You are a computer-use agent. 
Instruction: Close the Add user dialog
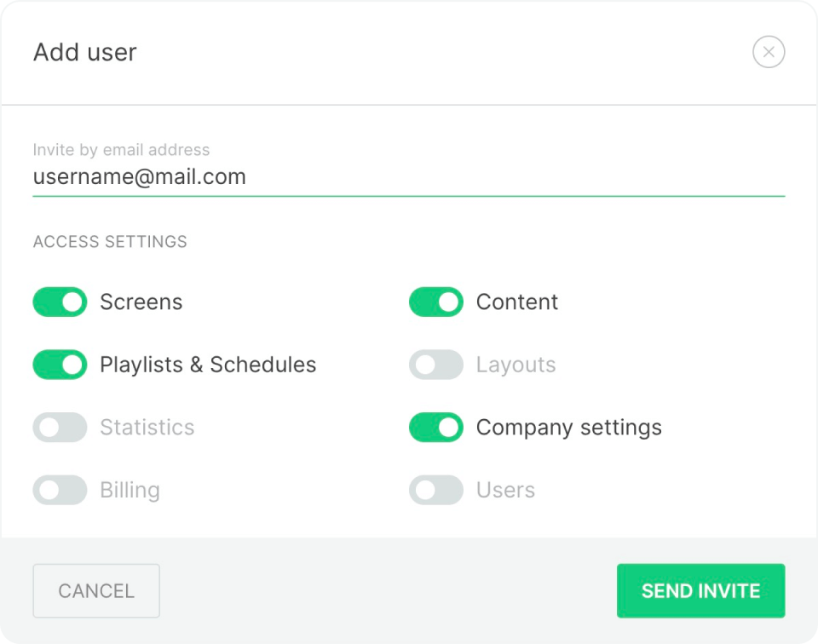pyautogui.click(x=768, y=53)
